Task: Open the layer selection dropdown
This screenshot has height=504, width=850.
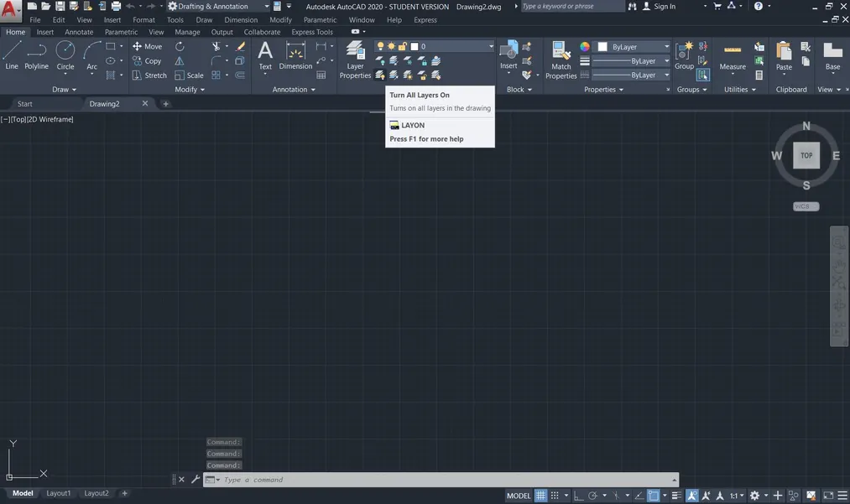Action: click(491, 46)
